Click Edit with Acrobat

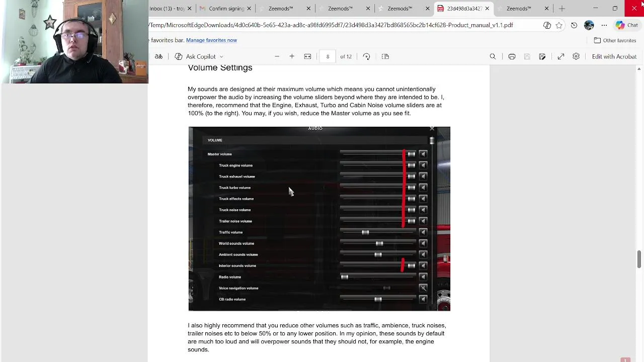(614, 56)
